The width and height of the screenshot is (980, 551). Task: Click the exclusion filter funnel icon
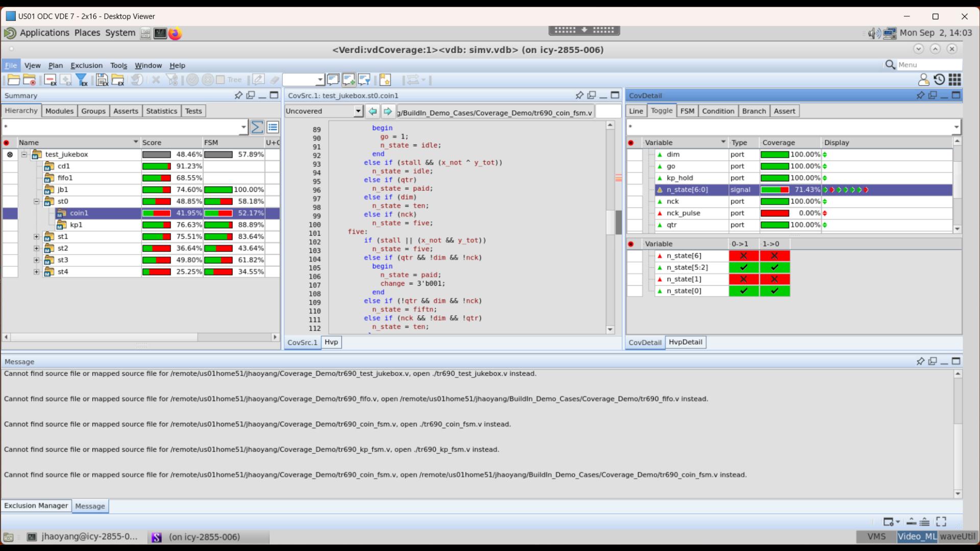point(82,80)
